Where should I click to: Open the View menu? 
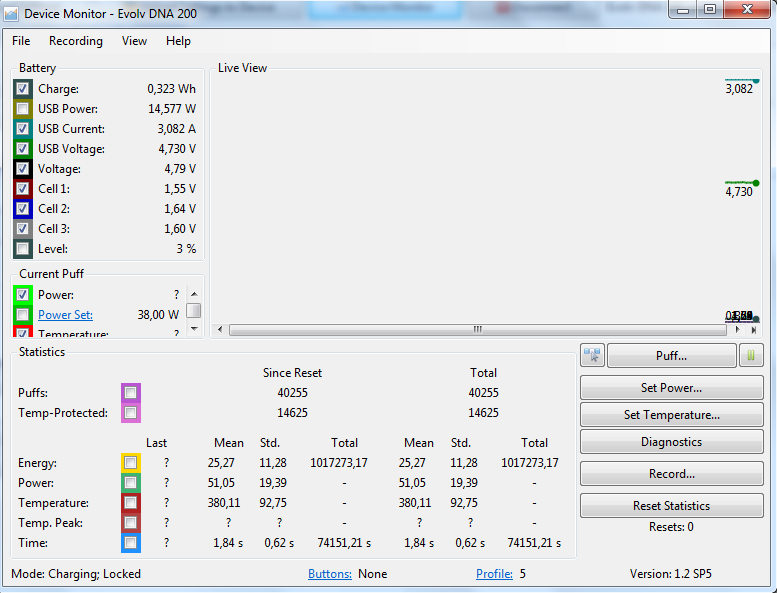(x=134, y=41)
